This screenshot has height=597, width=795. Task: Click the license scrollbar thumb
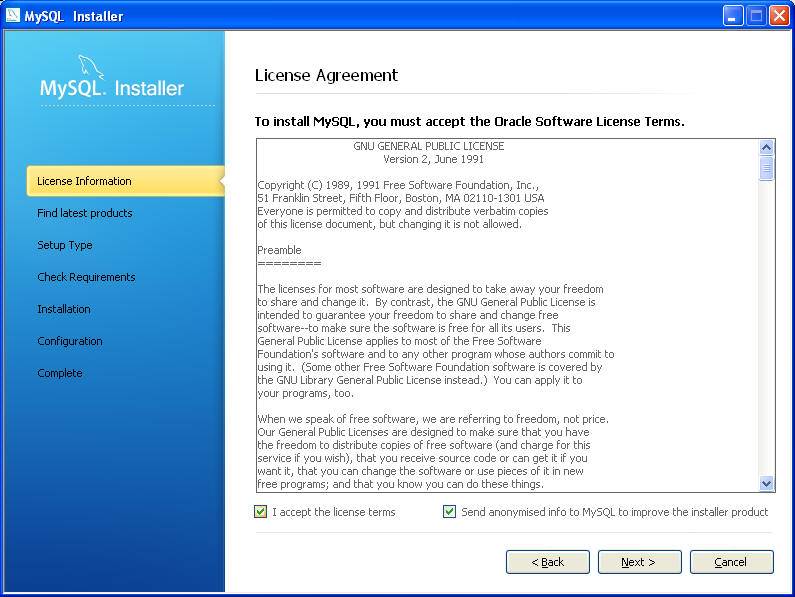click(x=766, y=167)
